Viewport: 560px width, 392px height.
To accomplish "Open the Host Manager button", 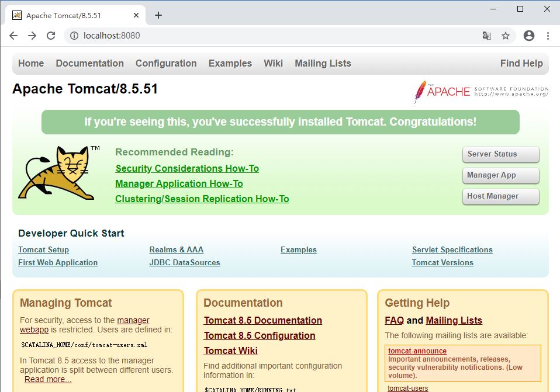I will 501,196.
